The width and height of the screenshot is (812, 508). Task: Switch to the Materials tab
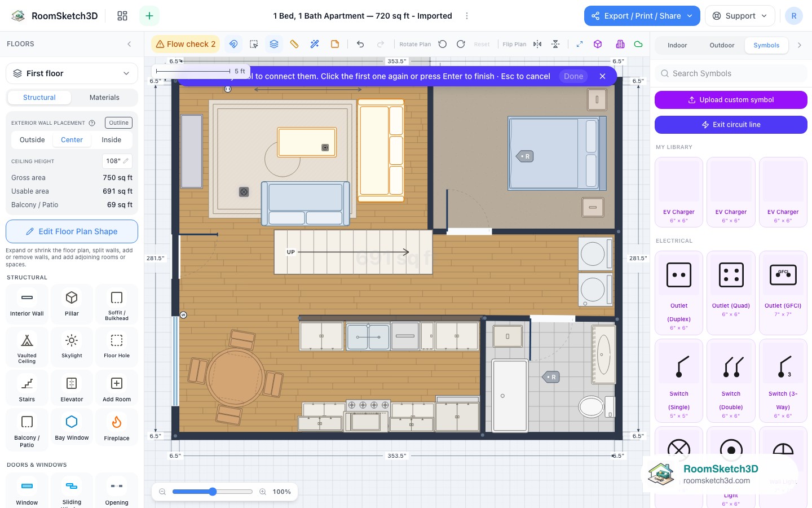104,98
